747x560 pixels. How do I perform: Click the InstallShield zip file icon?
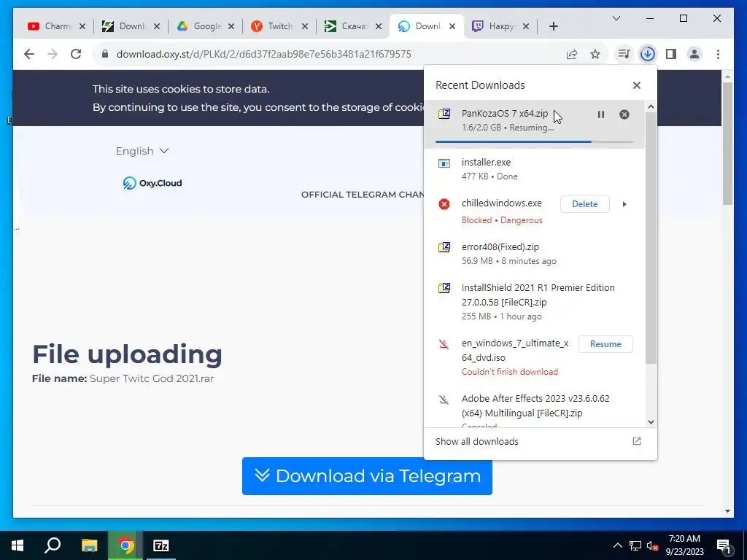pos(444,288)
